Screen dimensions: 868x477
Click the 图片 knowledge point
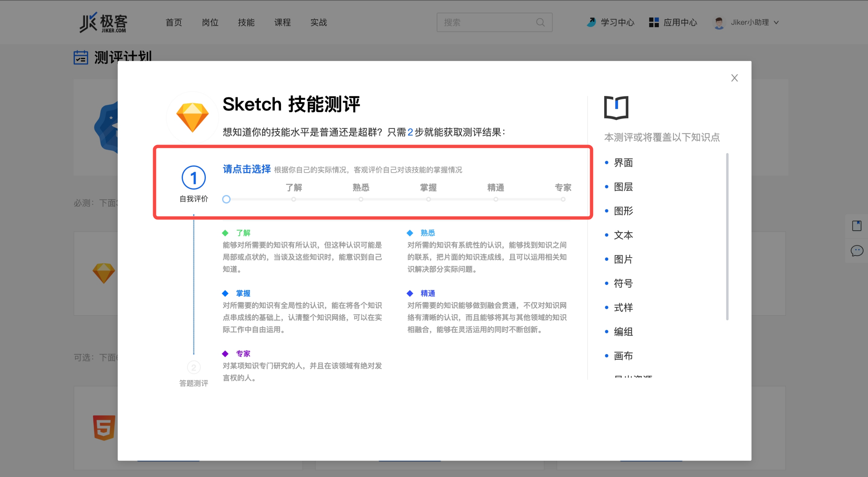[623, 260]
